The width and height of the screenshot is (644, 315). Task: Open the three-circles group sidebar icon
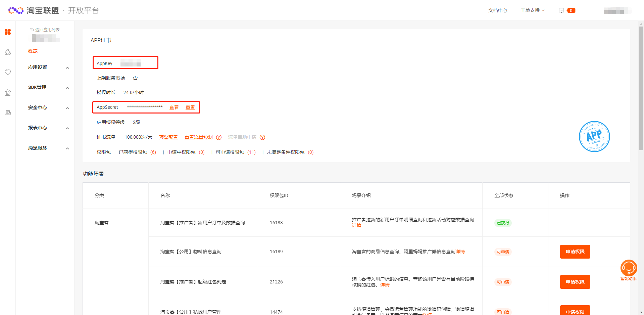8,52
